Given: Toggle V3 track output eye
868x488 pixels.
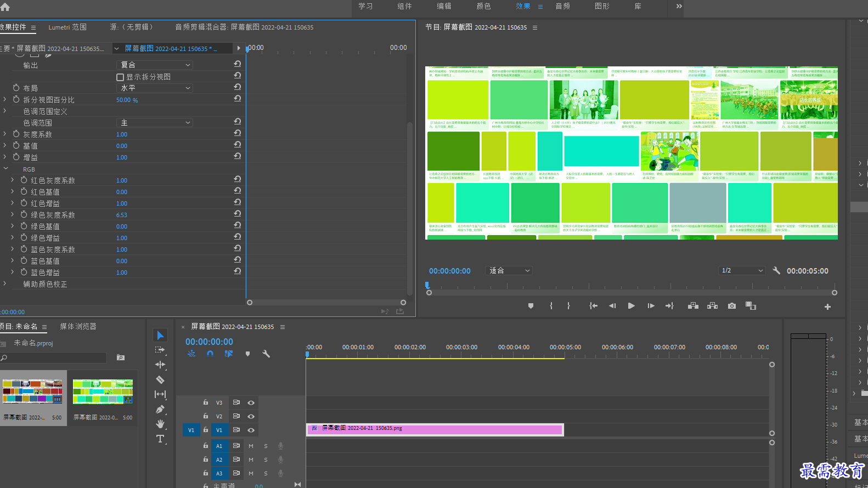Looking at the screenshot, I should 251,402.
